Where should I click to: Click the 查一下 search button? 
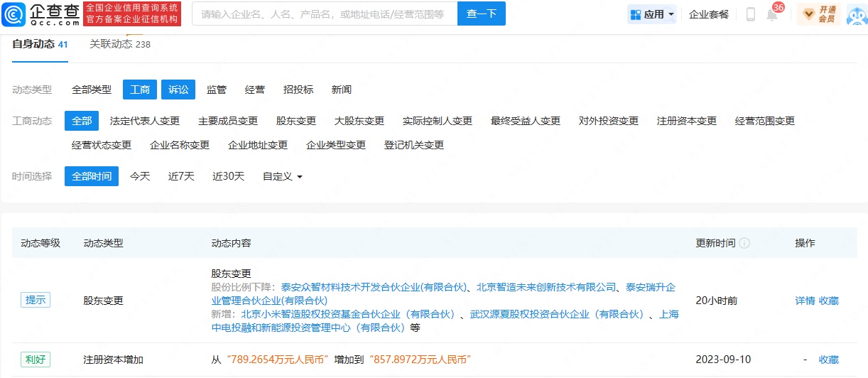coord(482,13)
